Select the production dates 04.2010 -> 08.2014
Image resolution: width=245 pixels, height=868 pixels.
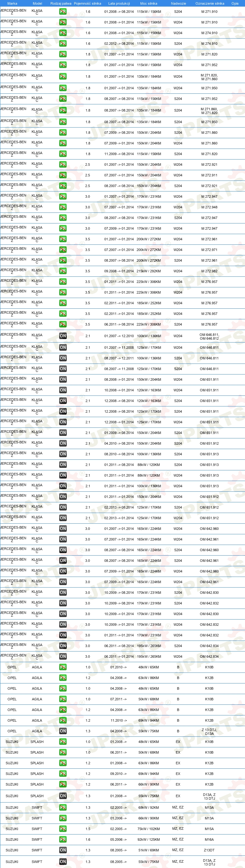[119, 443]
